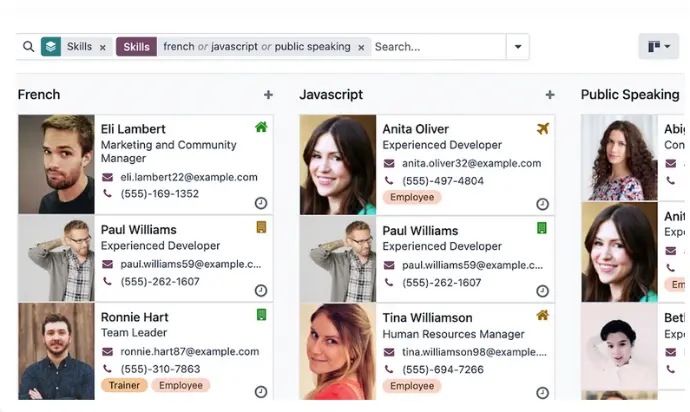Open activity clock on Eli Lambert's card
This screenshot has height=412, width=690.
coord(261,202)
